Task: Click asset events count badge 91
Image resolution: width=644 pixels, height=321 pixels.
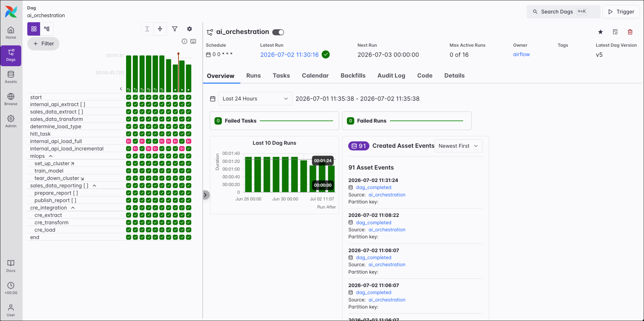Action: tap(359, 146)
